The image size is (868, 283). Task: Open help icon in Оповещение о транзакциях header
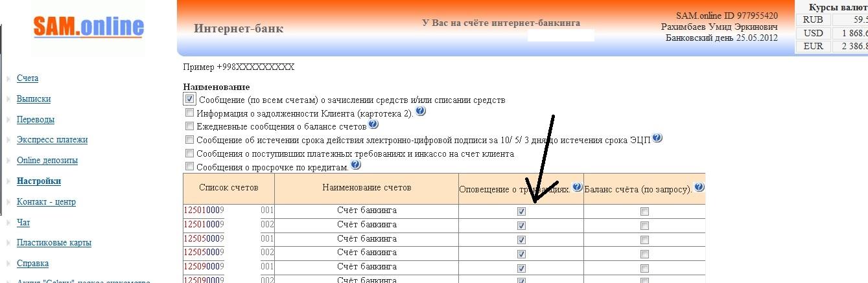(x=577, y=187)
